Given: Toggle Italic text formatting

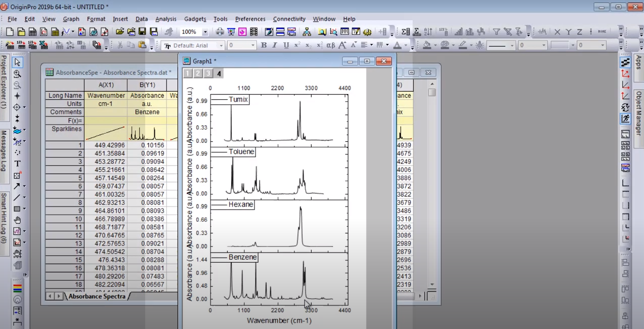Looking at the screenshot, I should point(275,45).
